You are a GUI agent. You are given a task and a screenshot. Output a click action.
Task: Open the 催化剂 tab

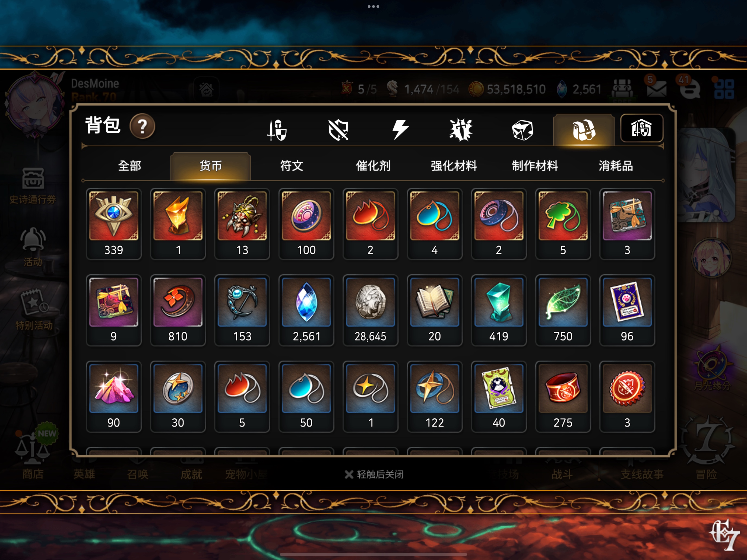373,166
